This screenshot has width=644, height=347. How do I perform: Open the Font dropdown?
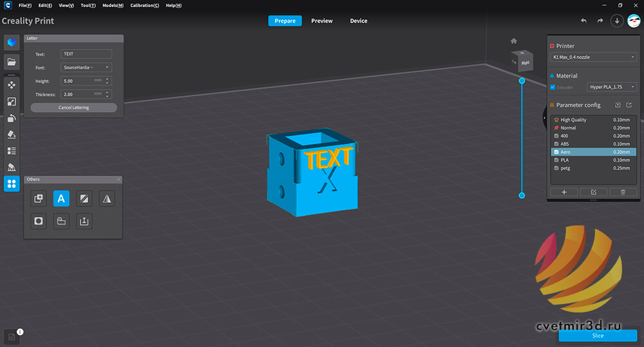point(86,68)
